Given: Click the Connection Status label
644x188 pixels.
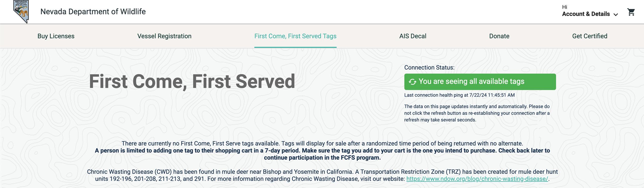Looking at the screenshot, I should [428, 68].
